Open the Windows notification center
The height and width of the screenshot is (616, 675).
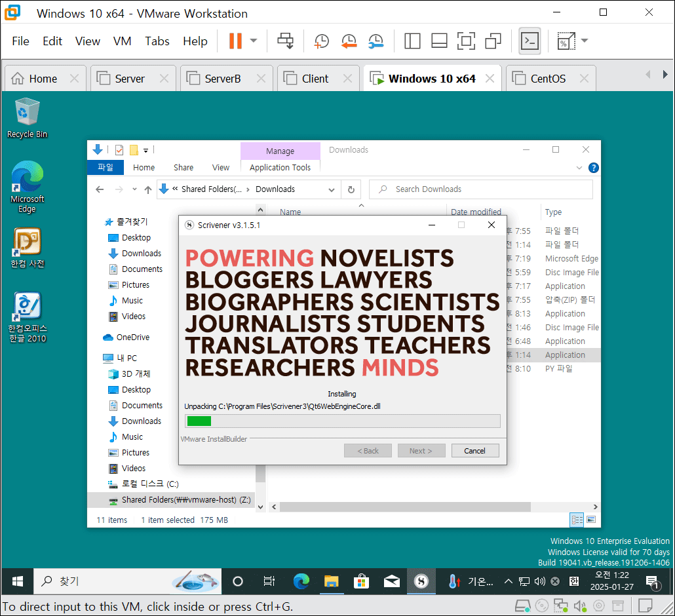(653, 583)
